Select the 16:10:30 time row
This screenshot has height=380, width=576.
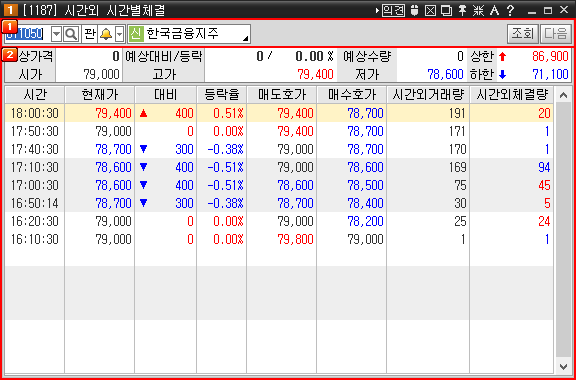pyautogui.click(x=279, y=239)
